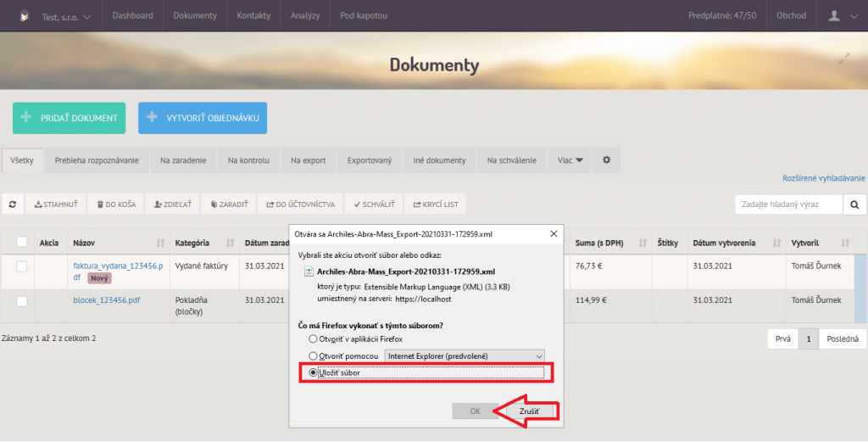This screenshot has height=442, width=868.
Task: Go to the Dashboard menu
Action: (133, 15)
